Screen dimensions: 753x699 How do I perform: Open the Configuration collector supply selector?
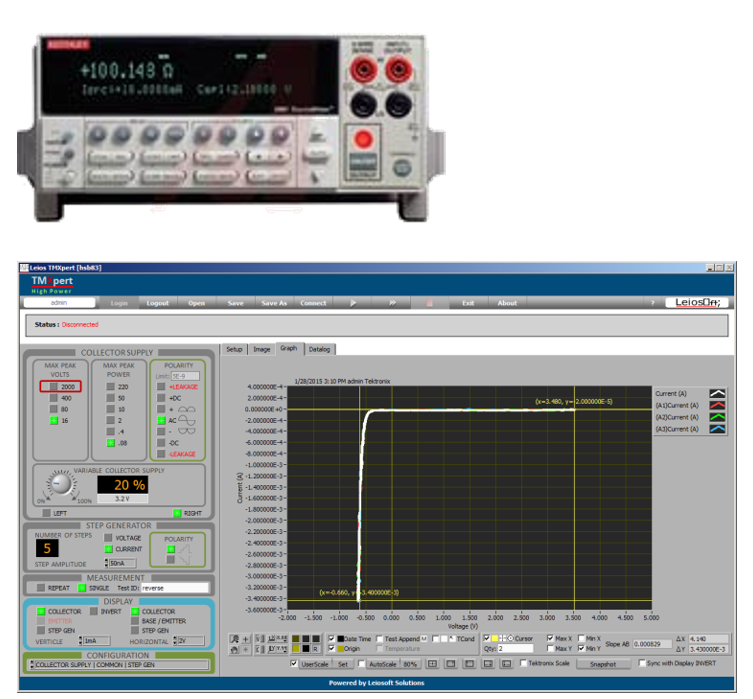point(118,664)
